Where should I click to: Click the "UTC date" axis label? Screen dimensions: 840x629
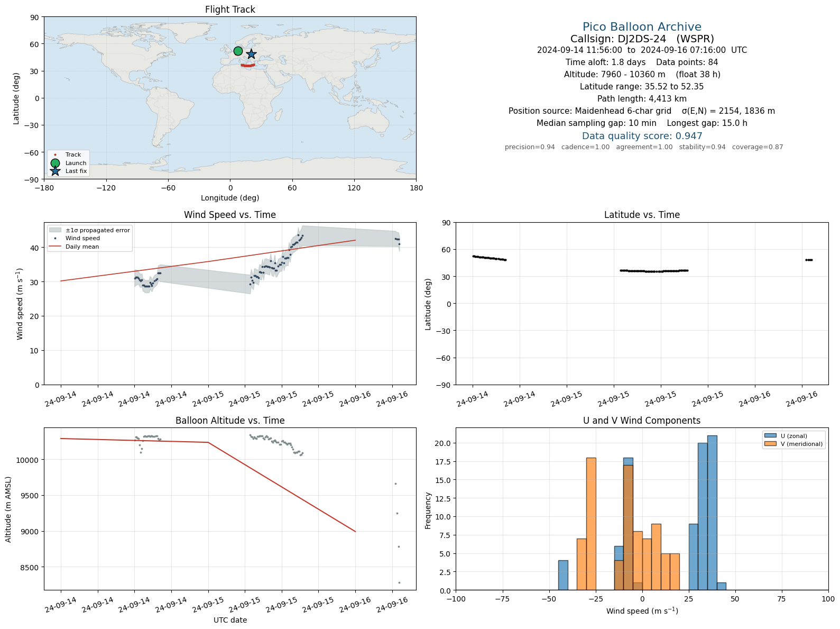230,620
